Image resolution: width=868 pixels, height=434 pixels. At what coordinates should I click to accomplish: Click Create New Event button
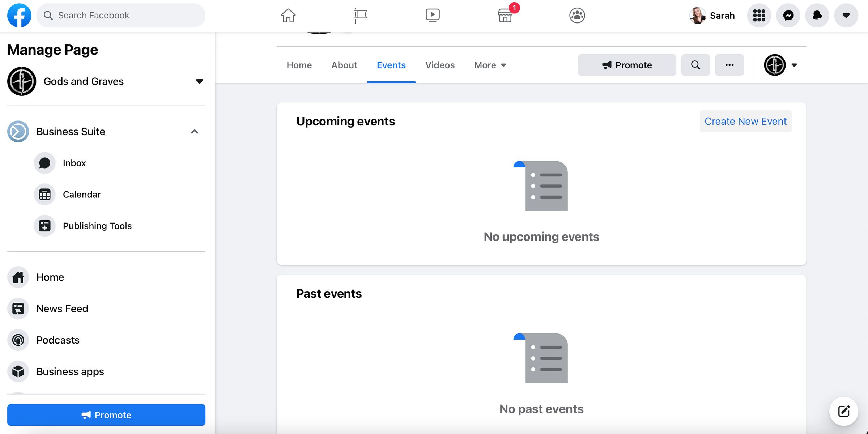click(x=746, y=121)
